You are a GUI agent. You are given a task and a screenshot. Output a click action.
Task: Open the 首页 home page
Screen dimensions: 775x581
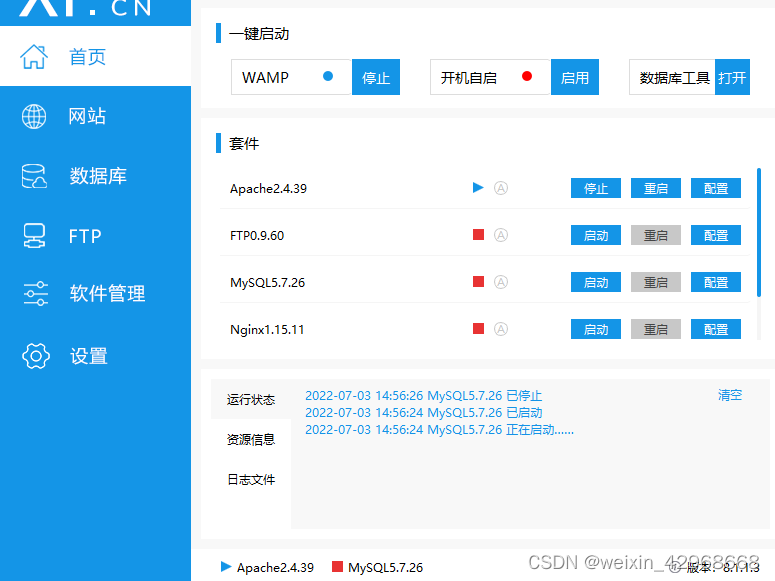click(95, 56)
